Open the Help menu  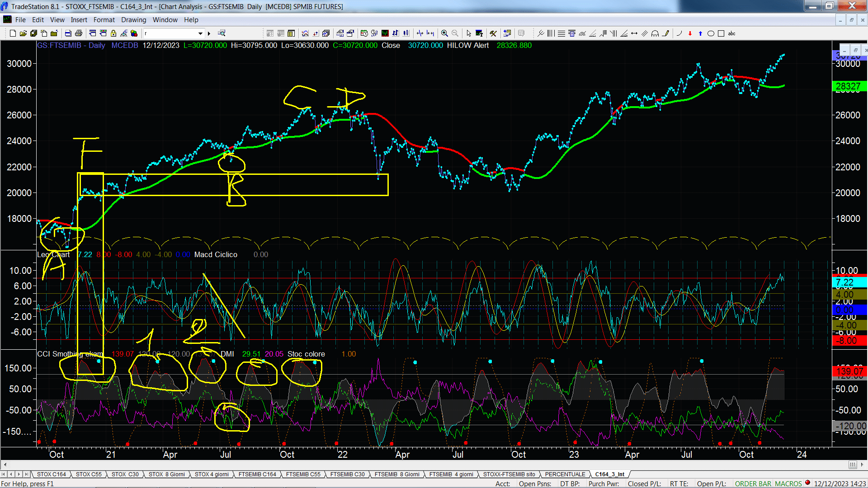[x=191, y=20]
